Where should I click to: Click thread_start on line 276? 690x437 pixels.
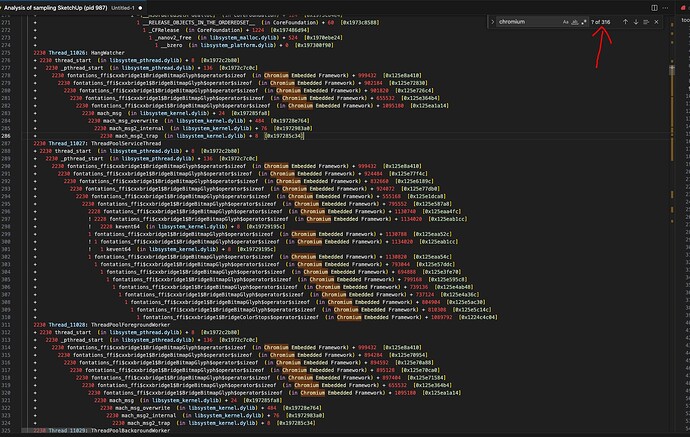[x=74, y=60]
